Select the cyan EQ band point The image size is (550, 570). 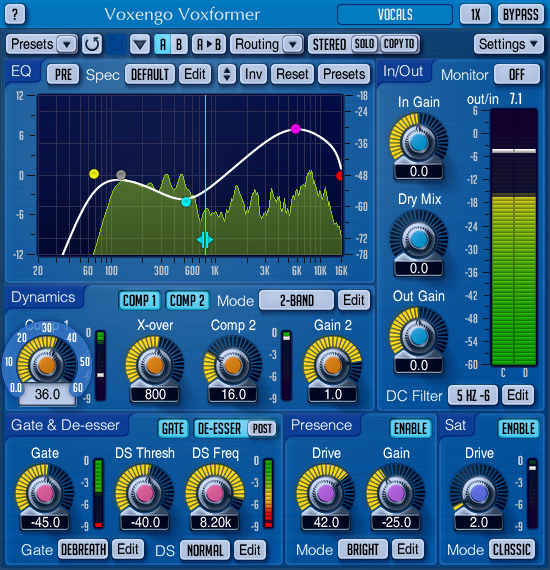pyautogui.click(x=186, y=202)
